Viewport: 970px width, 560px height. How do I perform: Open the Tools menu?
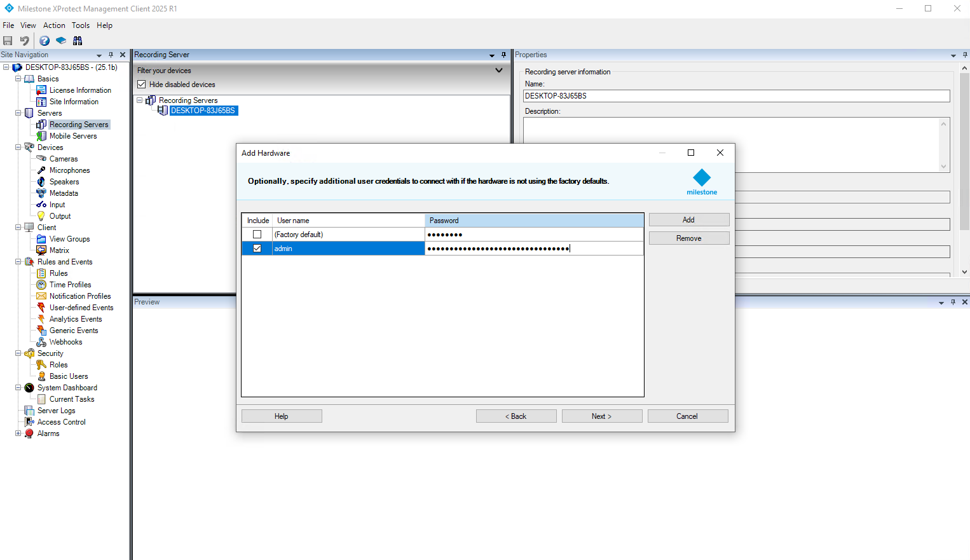point(81,25)
